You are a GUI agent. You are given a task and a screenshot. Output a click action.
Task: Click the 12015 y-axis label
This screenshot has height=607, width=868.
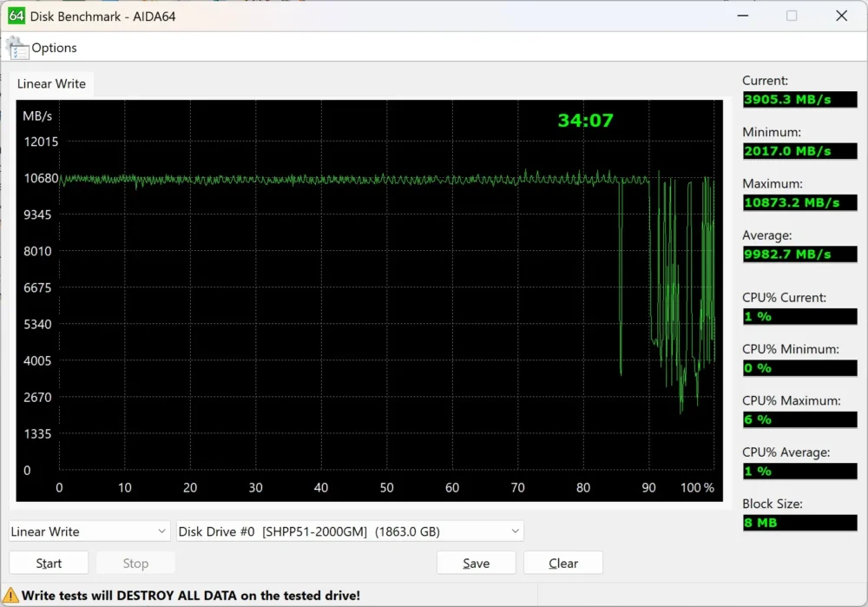41,142
